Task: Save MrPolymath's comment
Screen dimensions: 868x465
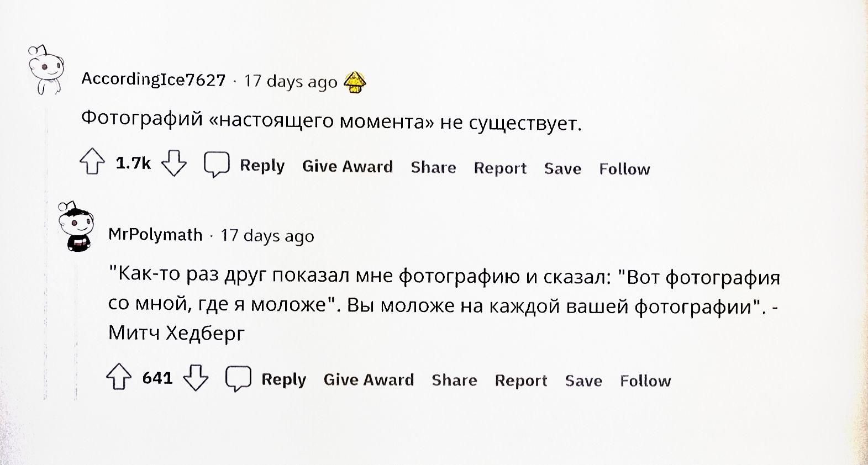Action: [583, 380]
